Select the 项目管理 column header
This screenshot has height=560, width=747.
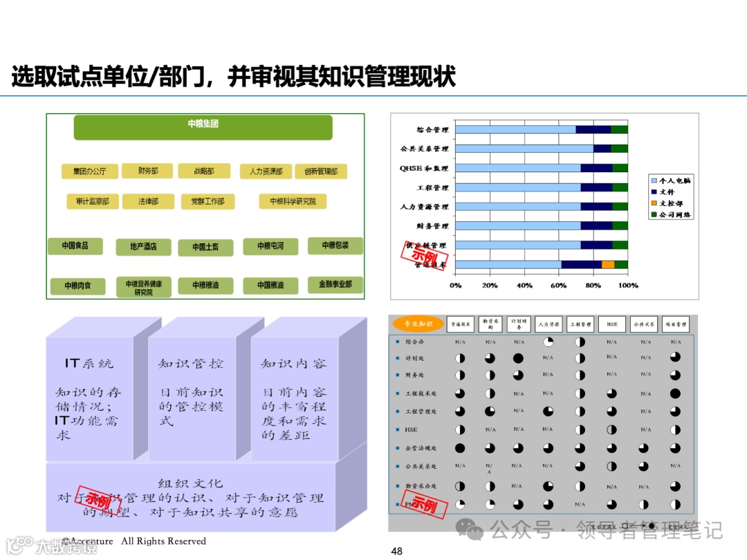(676, 324)
